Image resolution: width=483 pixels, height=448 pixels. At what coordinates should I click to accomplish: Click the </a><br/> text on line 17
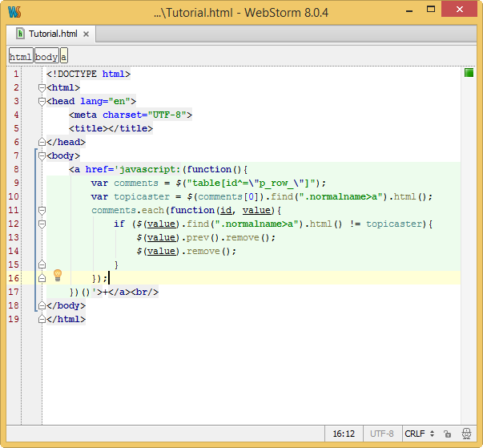pos(134,292)
